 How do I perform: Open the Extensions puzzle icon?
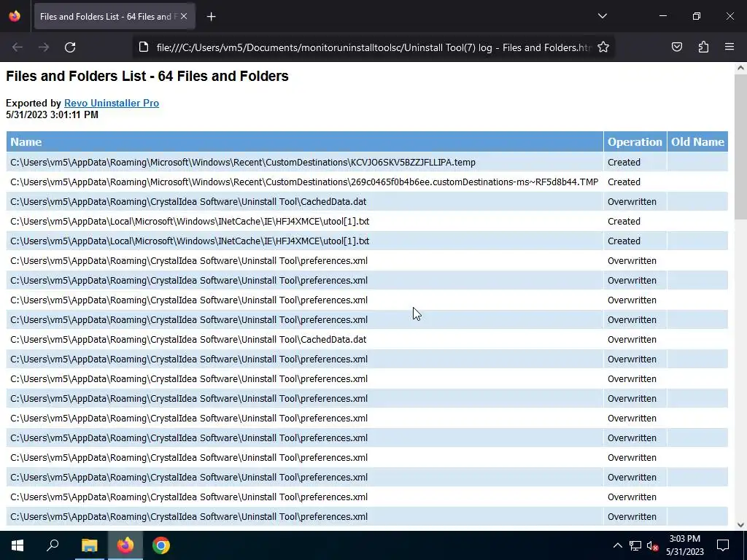coord(703,47)
